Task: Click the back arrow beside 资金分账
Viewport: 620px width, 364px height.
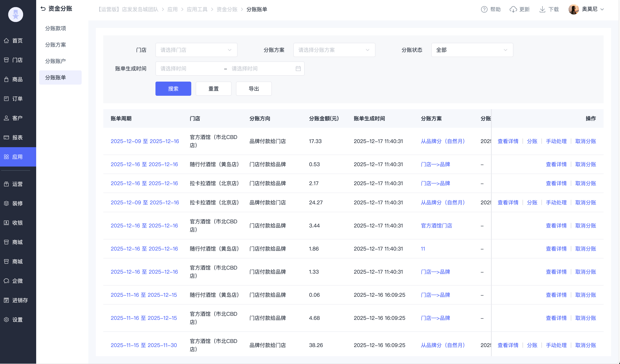Action: tap(43, 9)
